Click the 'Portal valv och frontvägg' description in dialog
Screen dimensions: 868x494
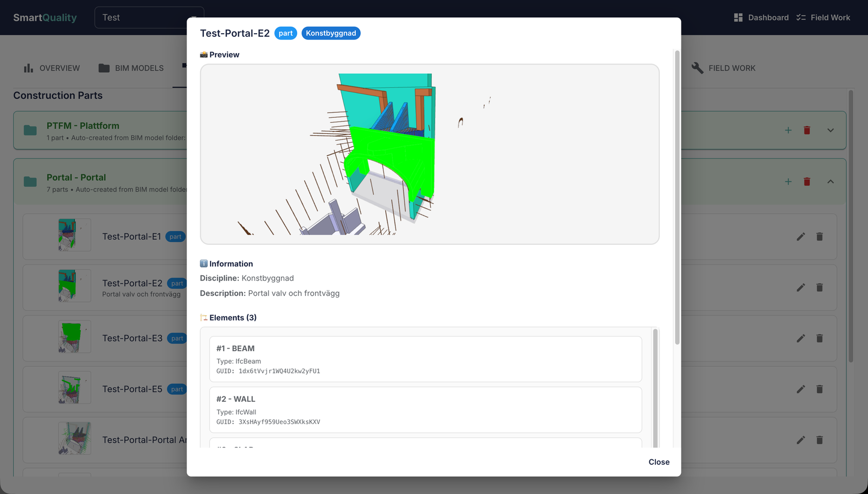tap(294, 293)
